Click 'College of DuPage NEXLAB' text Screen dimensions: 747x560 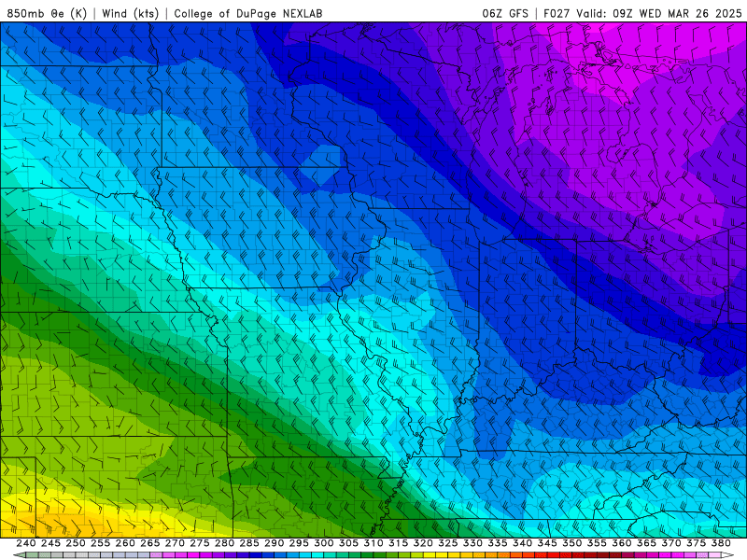click(248, 13)
